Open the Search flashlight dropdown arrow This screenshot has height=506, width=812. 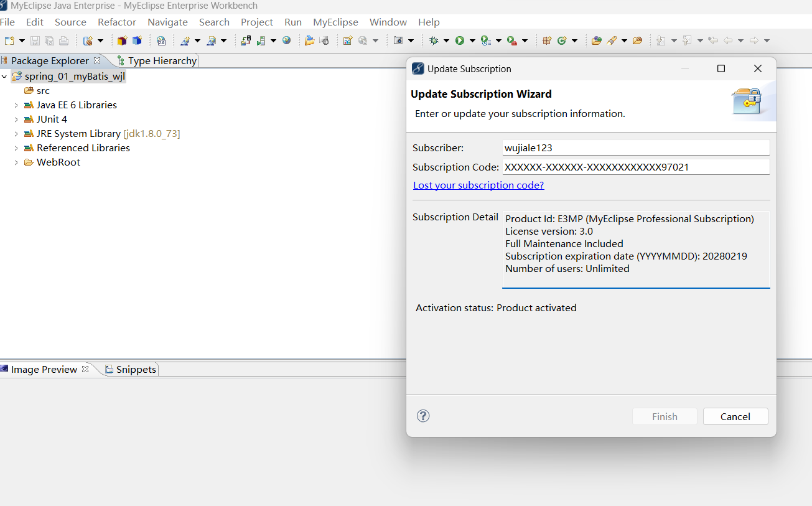624,40
